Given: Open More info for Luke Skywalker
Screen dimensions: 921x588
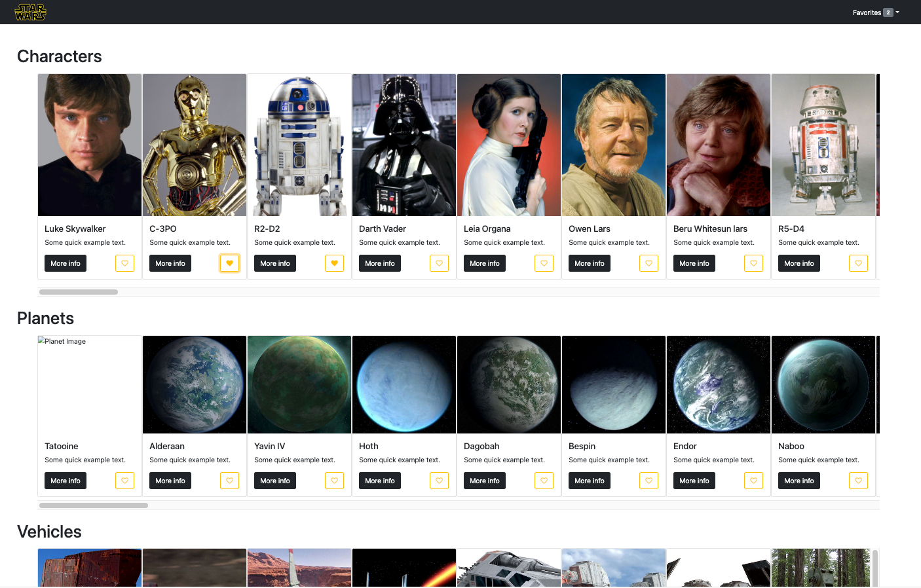Looking at the screenshot, I should tap(66, 263).
